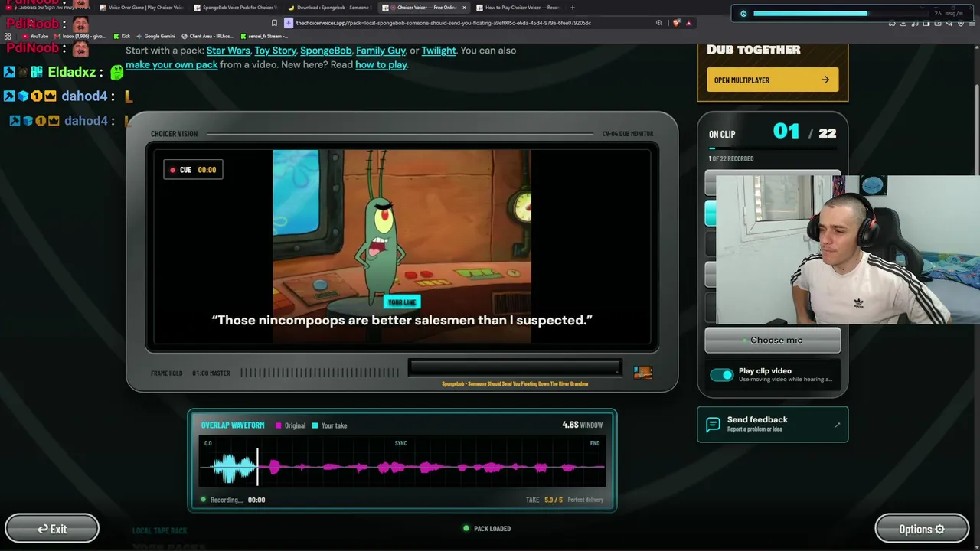Click the '4.6S WINDOW' readout
980x551 pixels.
coord(583,425)
